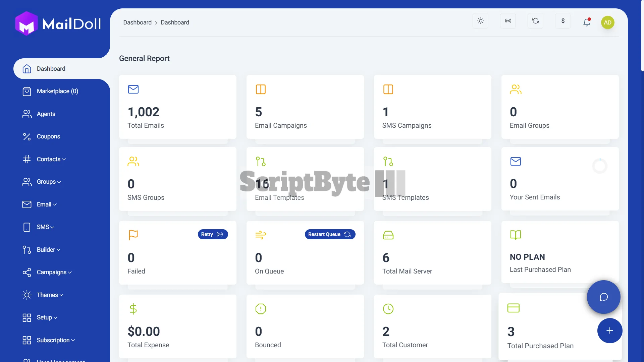
Task: Click the MailDoll logo
Action: pyautogui.click(x=58, y=23)
